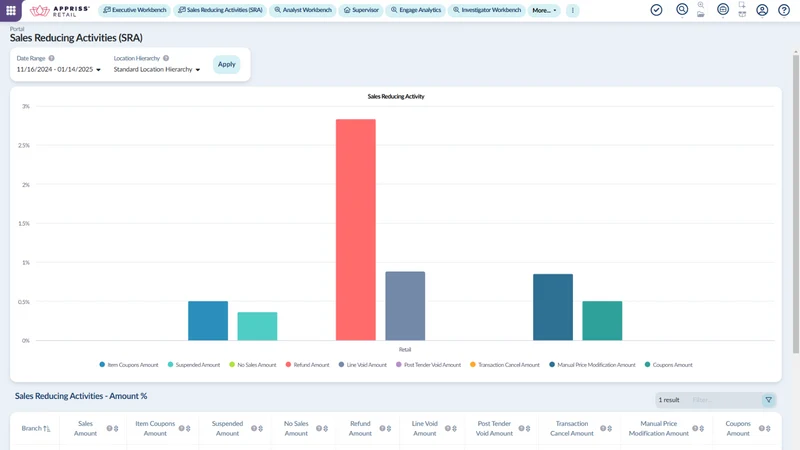The width and height of the screenshot is (800, 450).
Task: Click the Portal breadcrumb link
Action: 17,29
